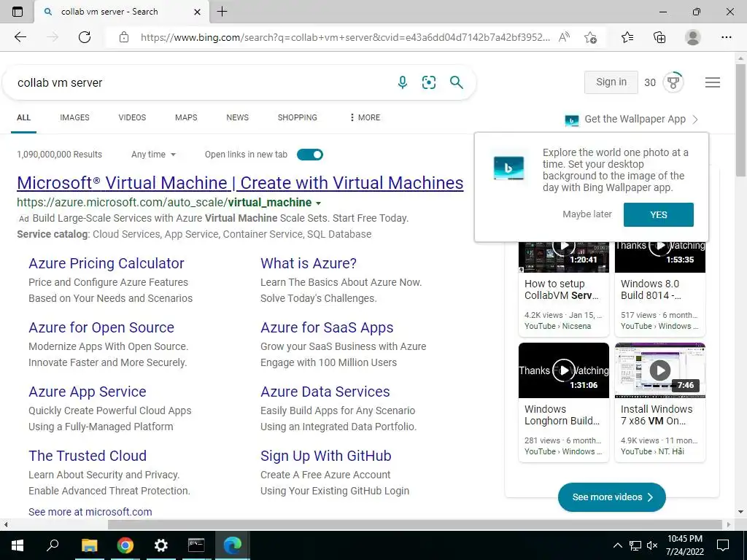Open Settings gear on the taskbar

click(x=161, y=545)
